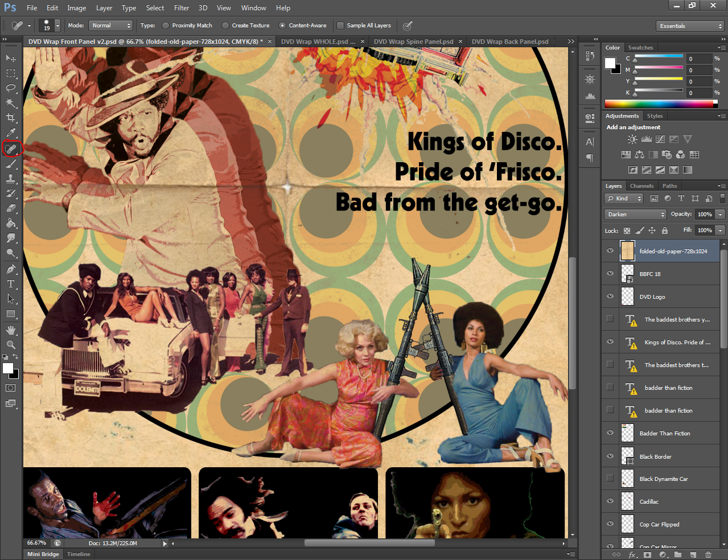
Task: Show the Black Dynamite Car layer
Action: pos(610,479)
